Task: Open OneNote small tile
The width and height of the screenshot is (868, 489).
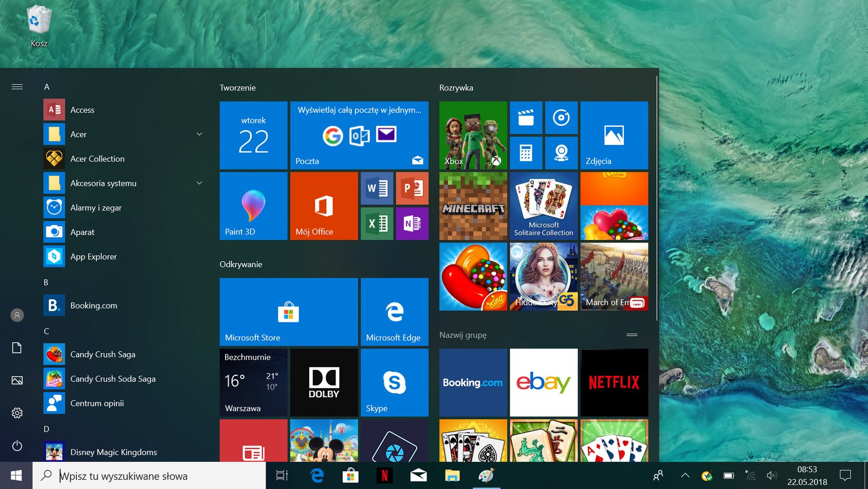Action: [412, 224]
